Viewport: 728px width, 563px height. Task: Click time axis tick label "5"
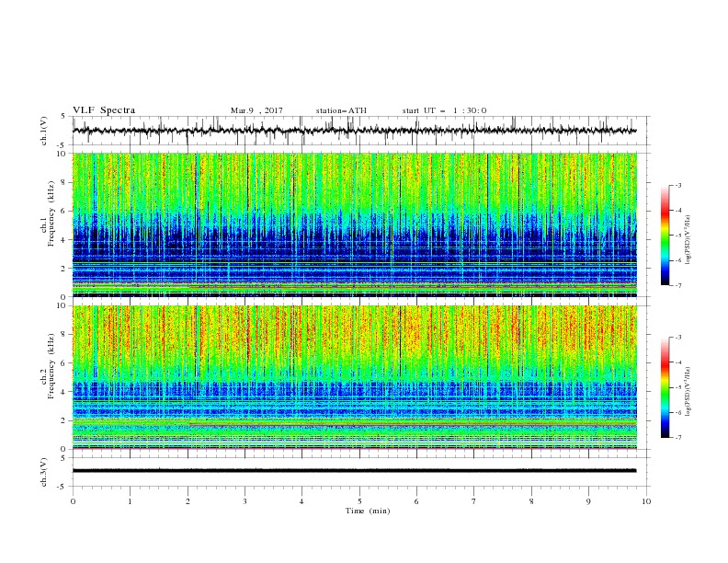click(x=359, y=501)
